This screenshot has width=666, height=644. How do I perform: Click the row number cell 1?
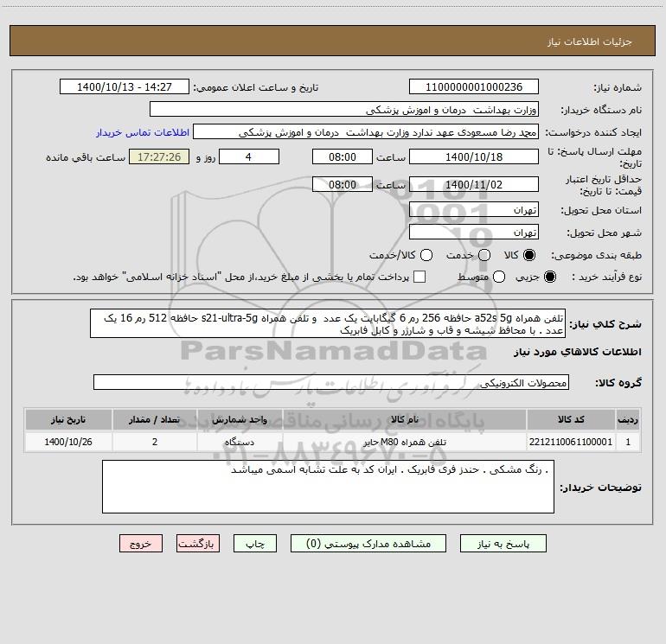[628, 442]
